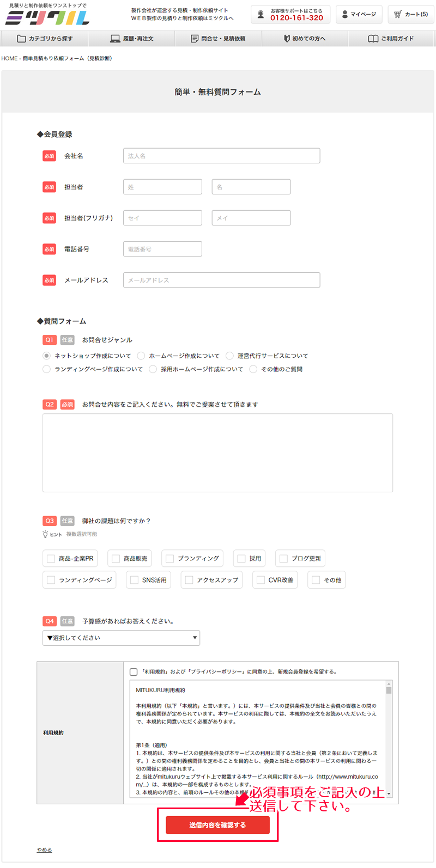Go to HOME breadcrumb link
The width and height of the screenshot is (436, 868).
[9, 58]
